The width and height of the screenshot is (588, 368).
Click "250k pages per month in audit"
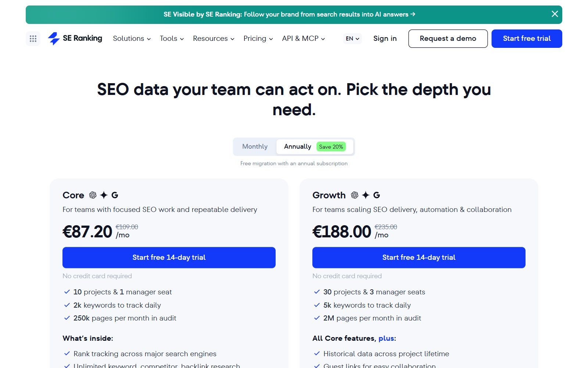click(x=125, y=318)
